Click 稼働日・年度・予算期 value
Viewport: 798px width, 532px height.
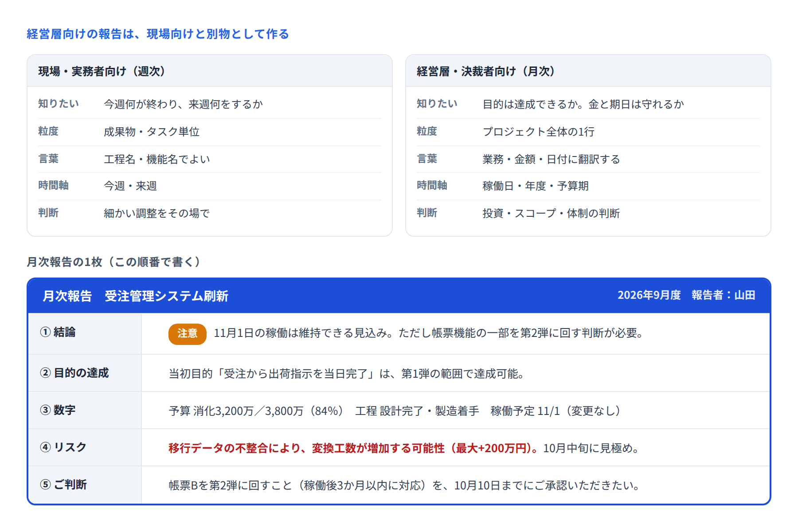[x=536, y=186]
